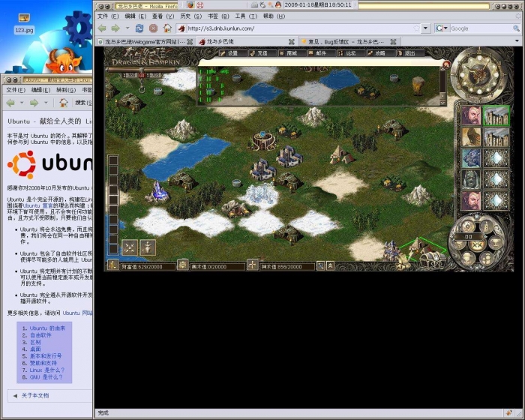Open 文件(F) menu in Ubuntu help window
Screen dimensions: 525x420
[16, 90]
